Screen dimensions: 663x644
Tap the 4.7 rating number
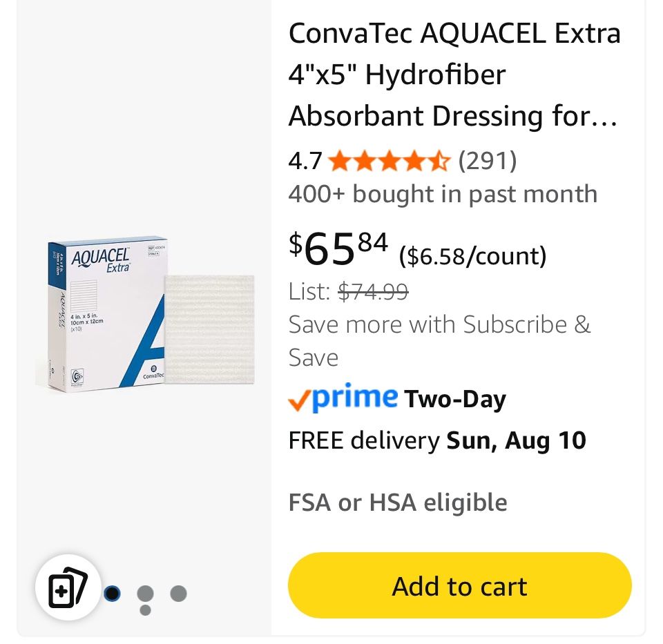pyautogui.click(x=305, y=162)
